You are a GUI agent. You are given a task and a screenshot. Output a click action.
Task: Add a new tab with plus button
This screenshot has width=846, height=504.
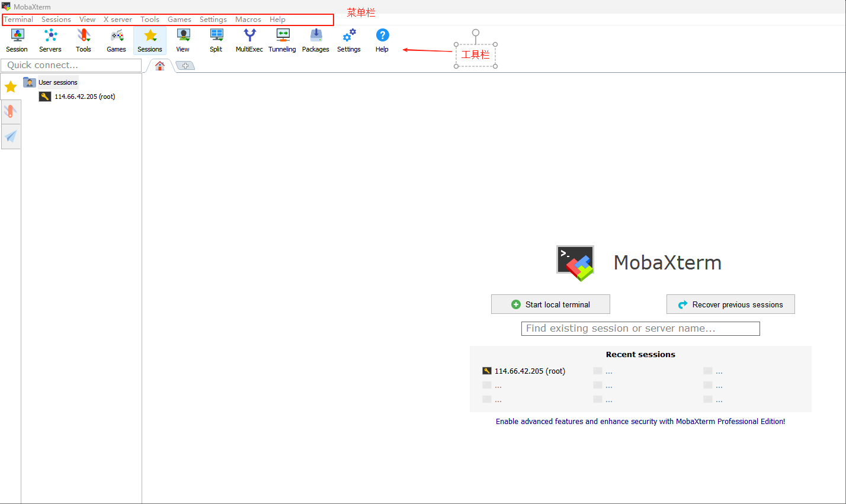185,66
